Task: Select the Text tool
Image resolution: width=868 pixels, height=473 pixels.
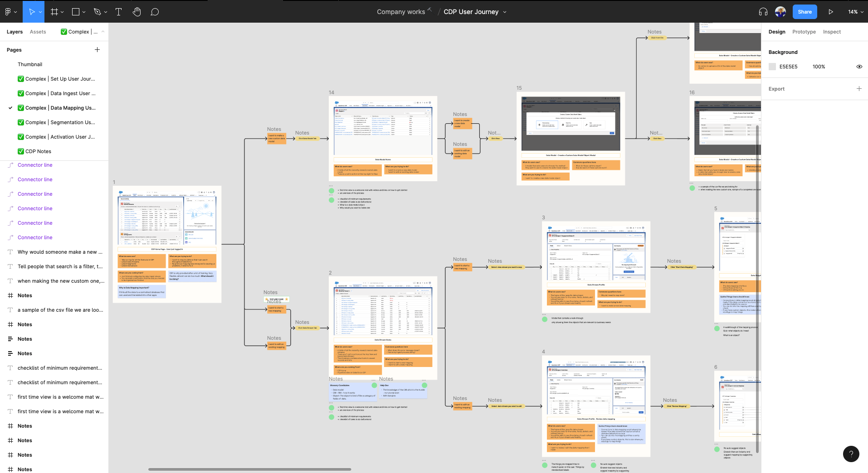Action: point(119,12)
